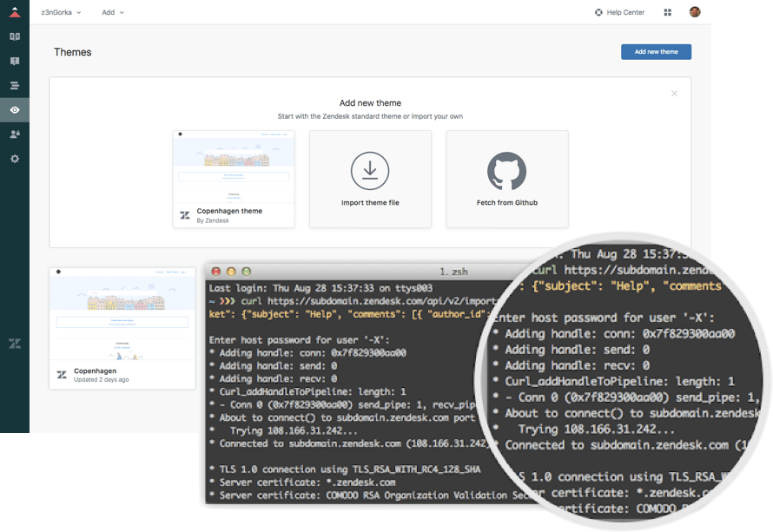Open the products grid icon in top bar
773x532 pixels.
668,12
